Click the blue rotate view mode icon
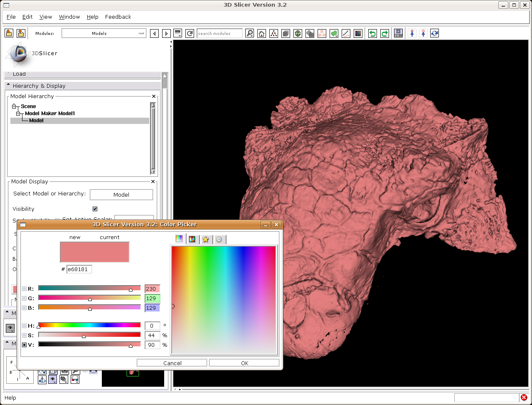 (435, 33)
